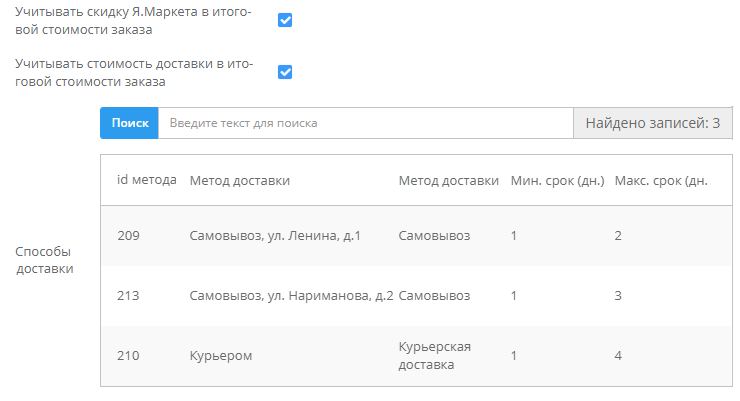Focus the search text input field
This screenshot has width=740, height=401.
(365, 123)
